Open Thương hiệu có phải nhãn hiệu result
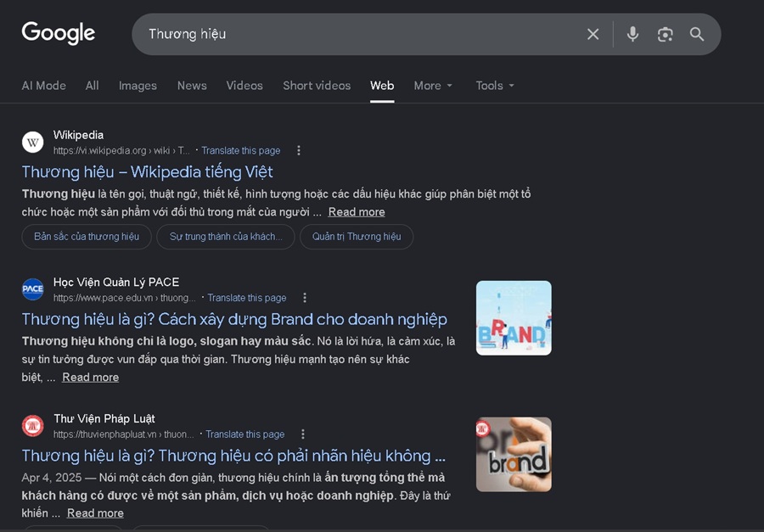This screenshot has width=764, height=532. [x=233, y=456]
